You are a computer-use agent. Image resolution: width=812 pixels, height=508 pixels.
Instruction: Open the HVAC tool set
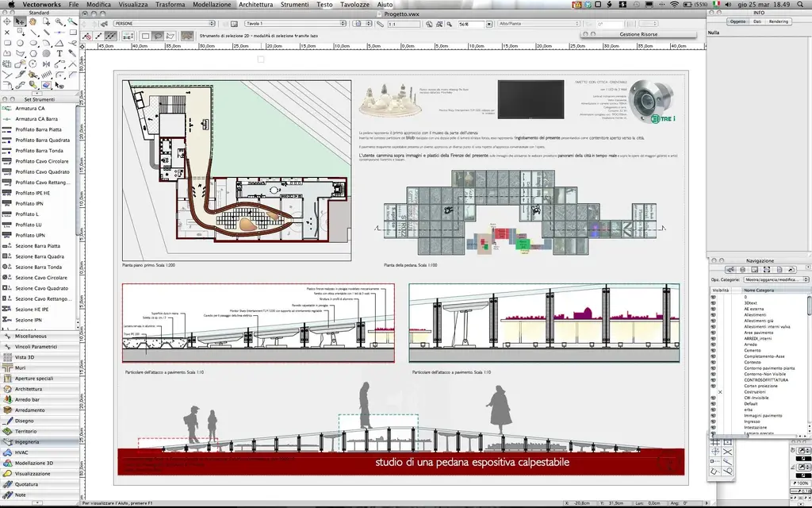[x=40, y=452]
